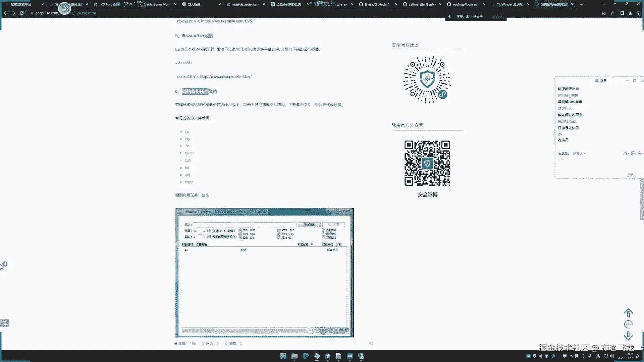The height and width of the screenshot is (362, 644).
Task: Open the browser profile avatar icon
Action: pyautogui.click(x=630, y=13)
